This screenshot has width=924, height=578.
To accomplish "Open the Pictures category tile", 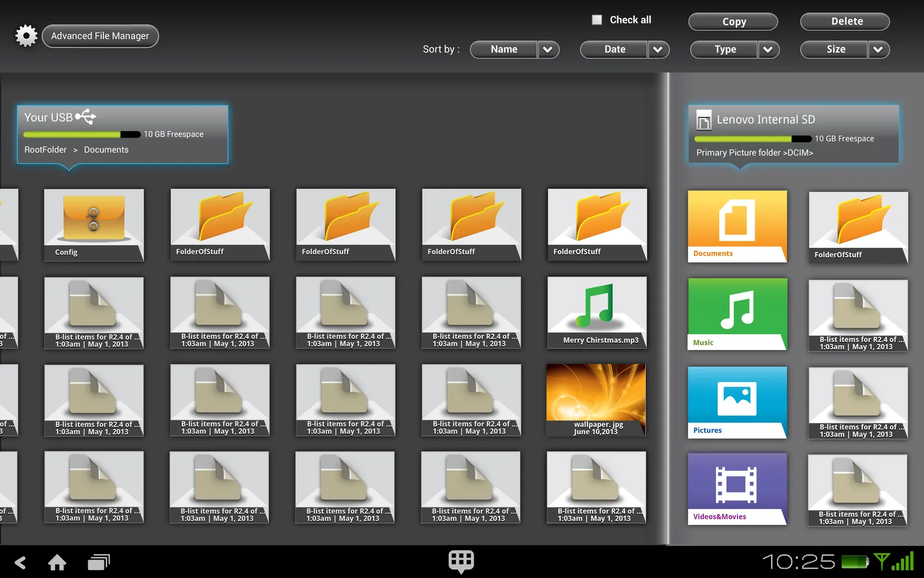I will [737, 402].
